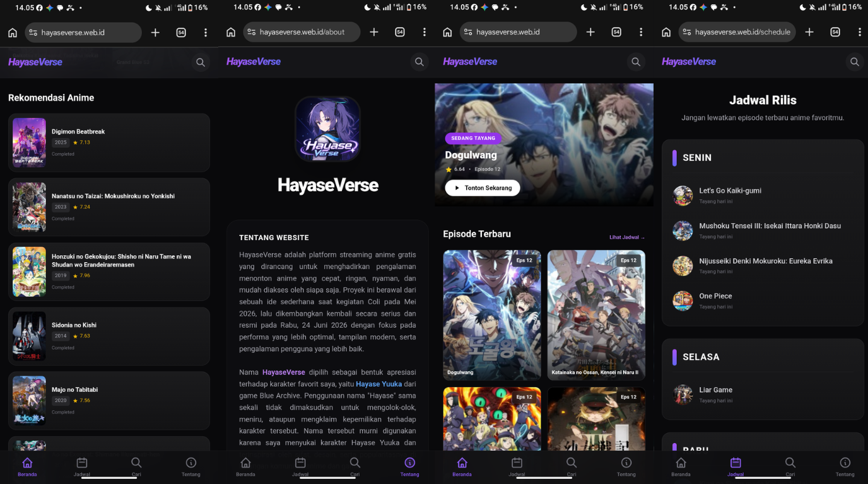Open Nanatsu no Taizai: Mokushiroku no Yonkishi card
Viewport: 868px width, 484px height.
[x=109, y=207]
